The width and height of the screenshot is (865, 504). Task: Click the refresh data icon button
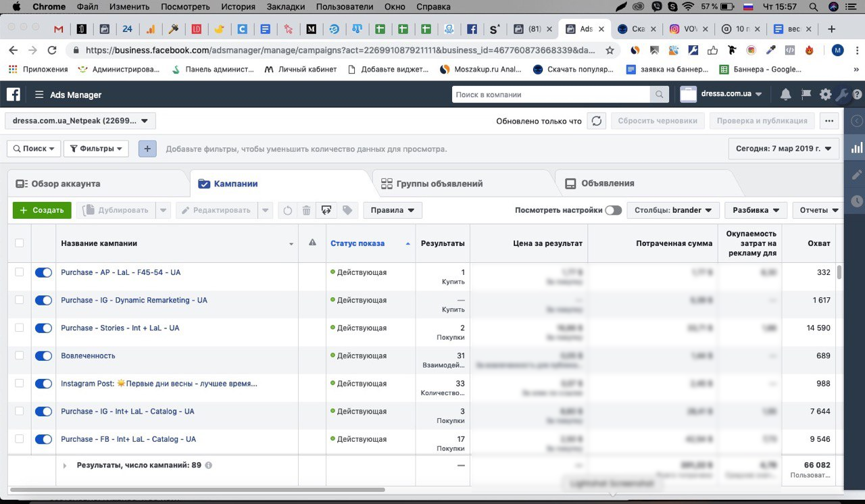596,121
